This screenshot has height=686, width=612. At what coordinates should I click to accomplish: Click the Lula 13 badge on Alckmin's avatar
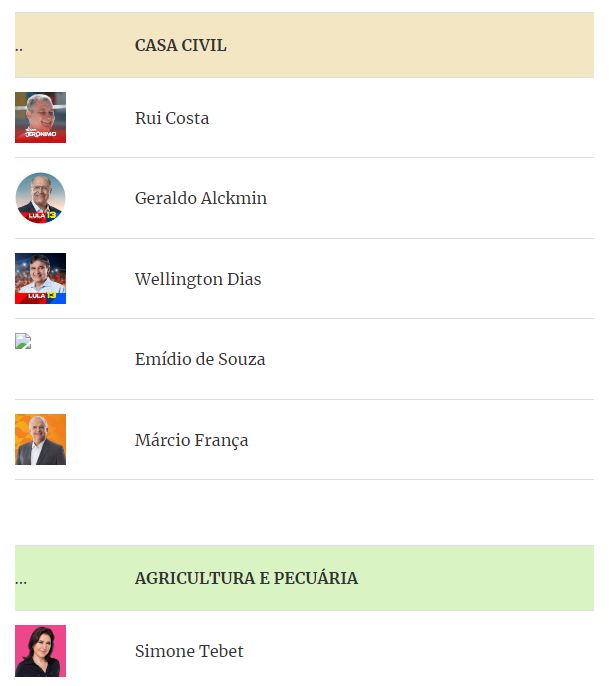coord(42,216)
